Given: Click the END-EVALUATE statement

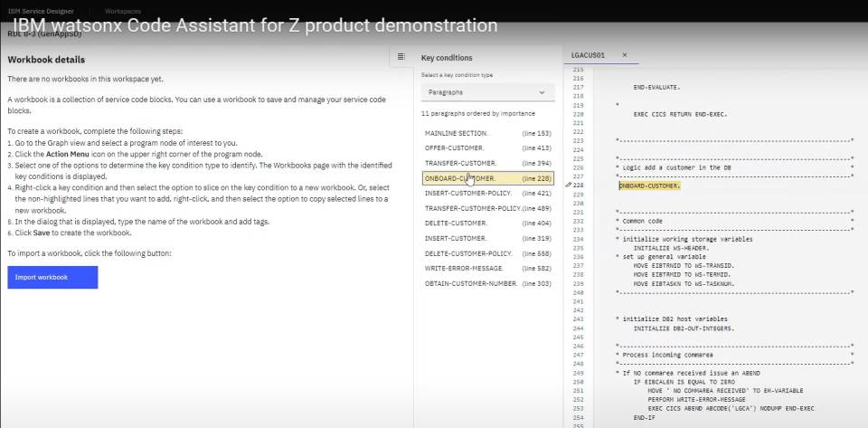Looking at the screenshot, I should tap(657, 88).
